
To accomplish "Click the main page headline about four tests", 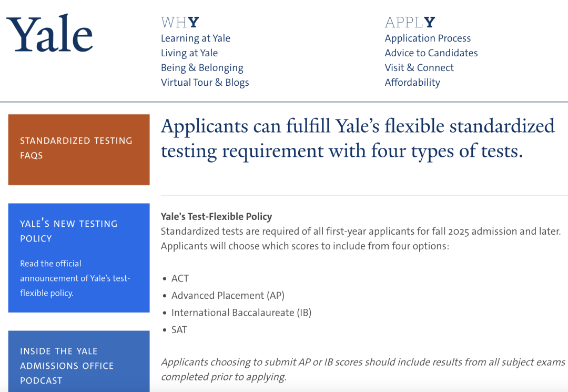I will [x=358, y=138].
